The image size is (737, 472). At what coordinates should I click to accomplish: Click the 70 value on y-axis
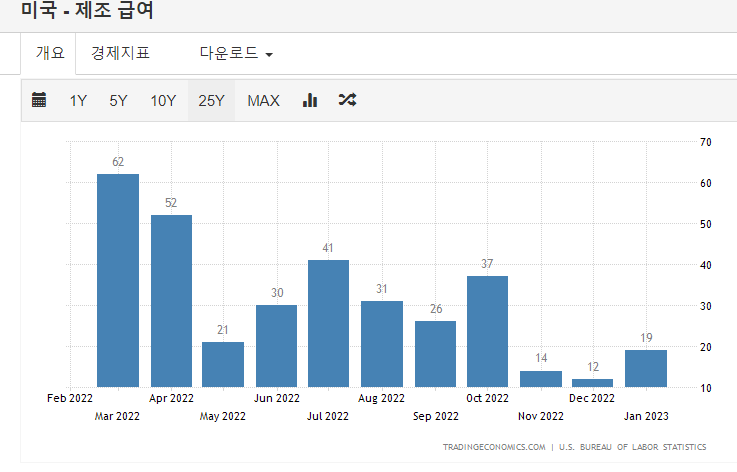click(x=706, y=142)
